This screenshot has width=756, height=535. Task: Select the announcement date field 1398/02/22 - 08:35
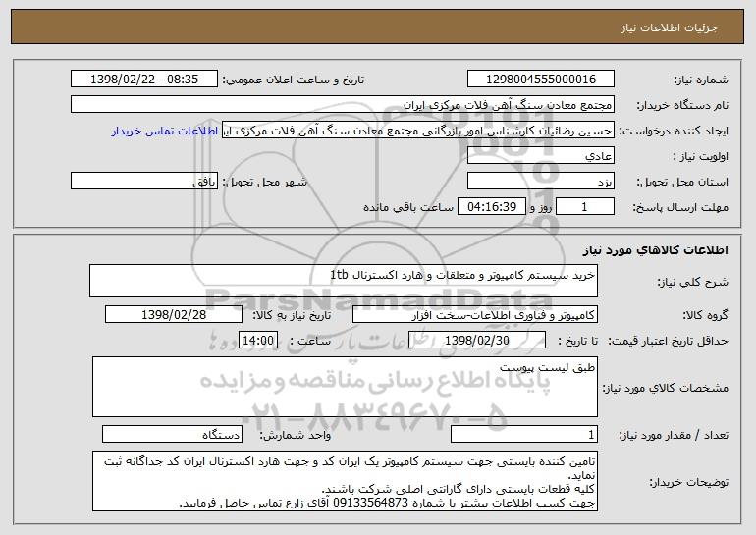[x=144, y=79]
